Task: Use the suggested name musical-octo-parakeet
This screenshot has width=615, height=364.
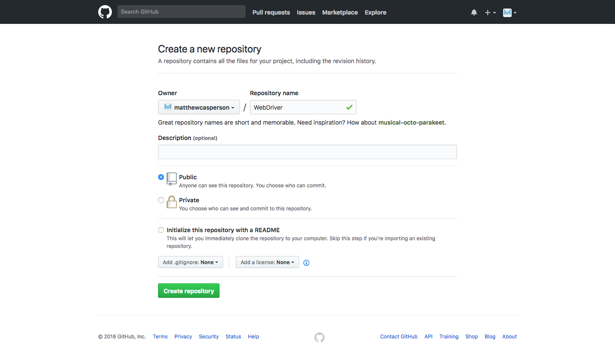Action: click(411, 122)
